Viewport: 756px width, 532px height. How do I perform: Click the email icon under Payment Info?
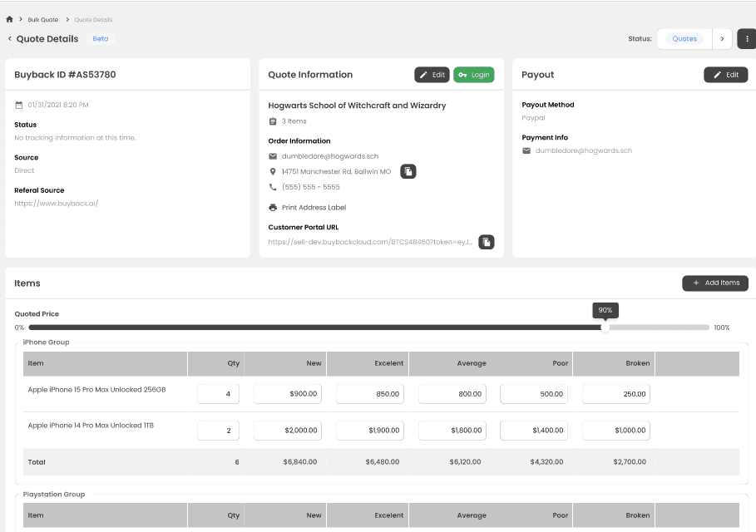[526, 150]
